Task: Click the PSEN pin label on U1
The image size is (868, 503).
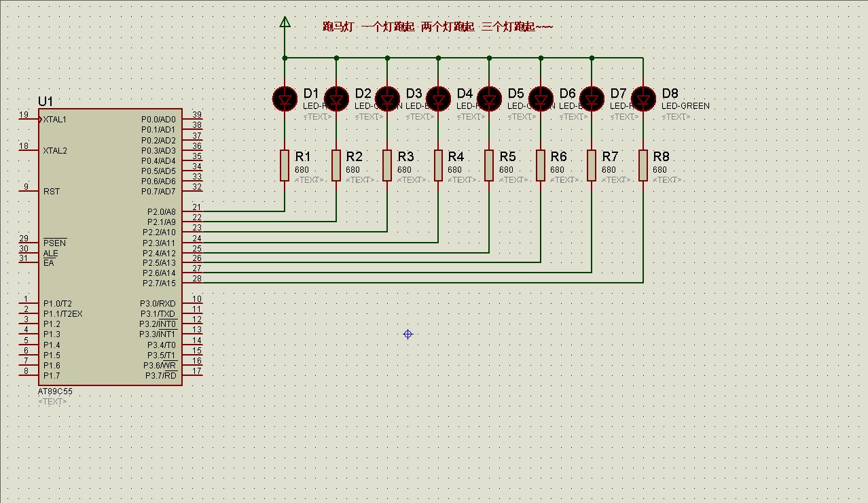Action: click(54, 242)
